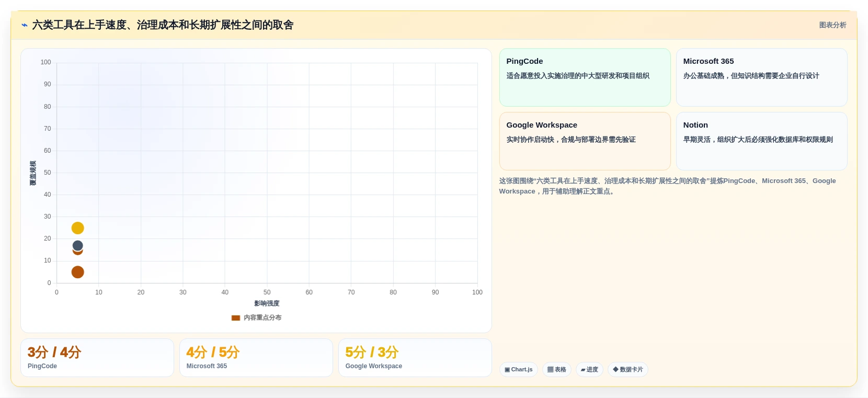Click the 3分 / 4分 score value
The width and height of the screenshot is (868, 398).
[x=54, y=352]
